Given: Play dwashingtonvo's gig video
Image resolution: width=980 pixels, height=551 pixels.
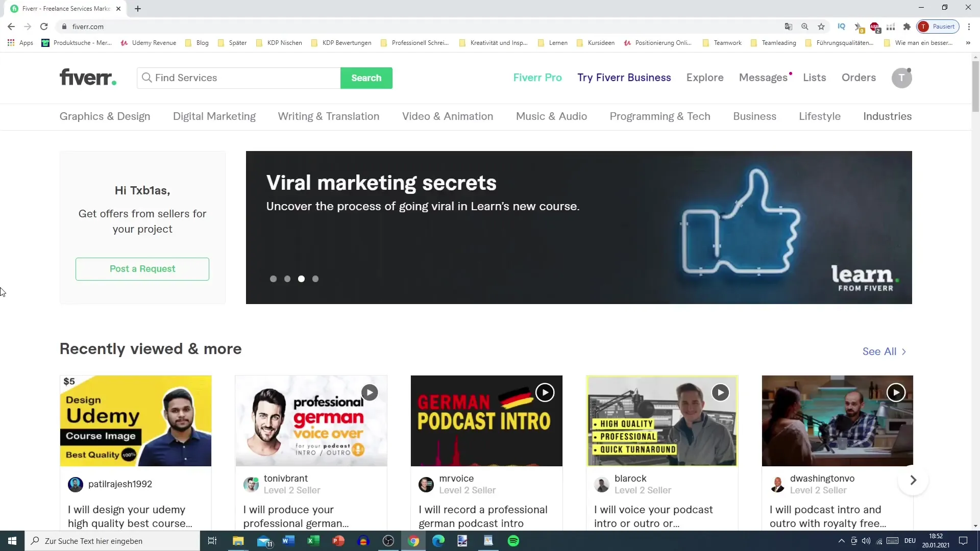Looking at the screenshot, I should coord(896,392).
